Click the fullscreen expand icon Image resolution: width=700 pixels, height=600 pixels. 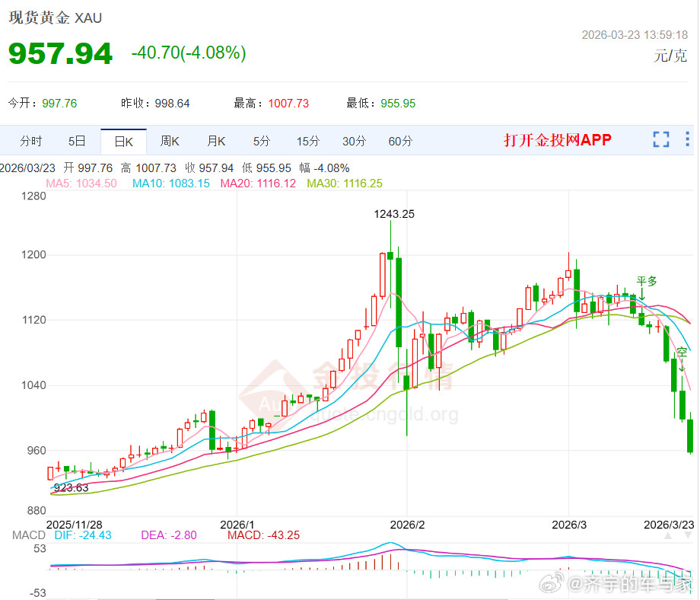660,141
